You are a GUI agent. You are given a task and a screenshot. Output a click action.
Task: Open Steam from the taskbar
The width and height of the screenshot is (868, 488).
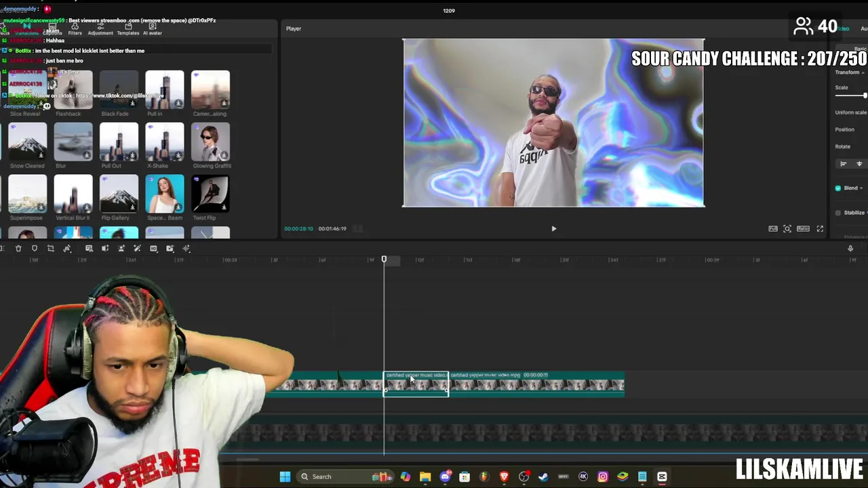tap(543, 476)
